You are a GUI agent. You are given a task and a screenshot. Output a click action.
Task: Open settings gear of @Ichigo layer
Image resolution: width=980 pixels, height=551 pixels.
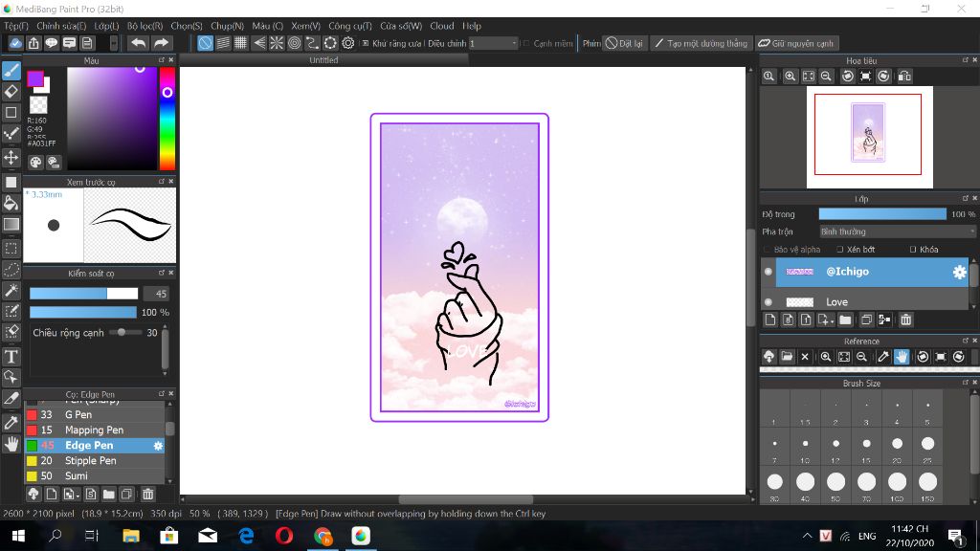click(x=959, y=272)
